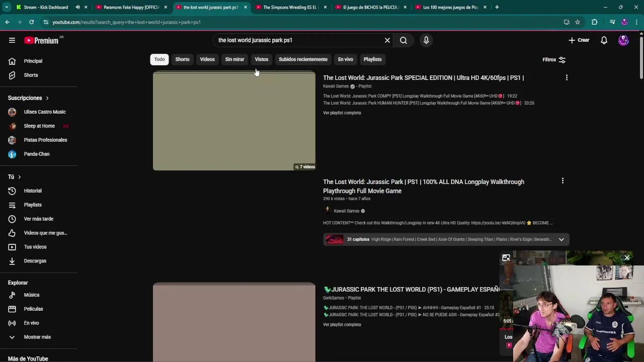Run search with the magnifier button
This screenshot has height=362, width=644.
pyautogui.click(x=404, y=40)
